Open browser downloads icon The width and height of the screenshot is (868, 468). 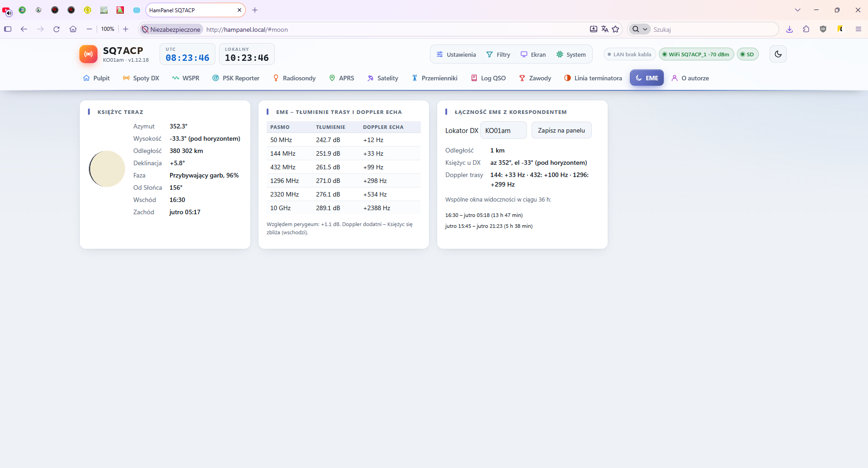pyautogui.click(x=790, y=29)
